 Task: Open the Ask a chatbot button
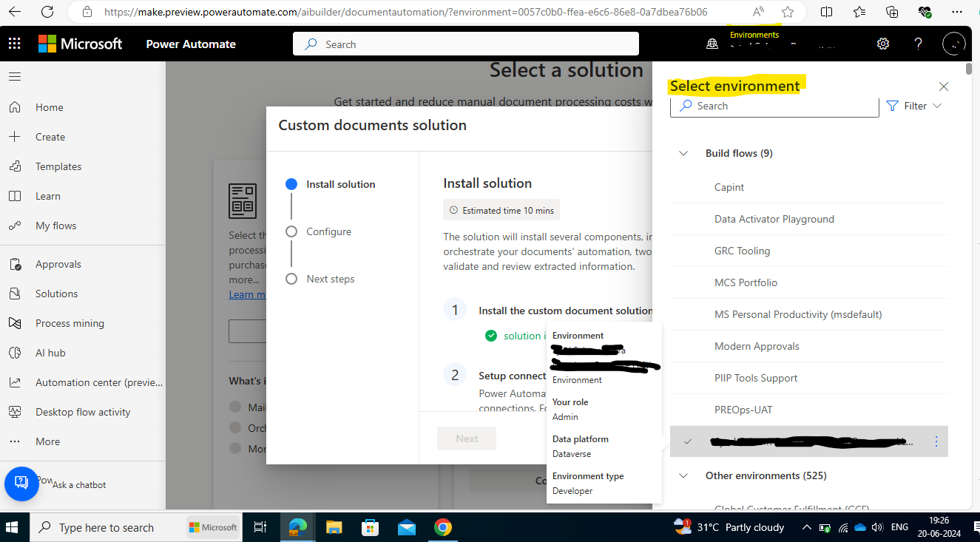[21, 484]
